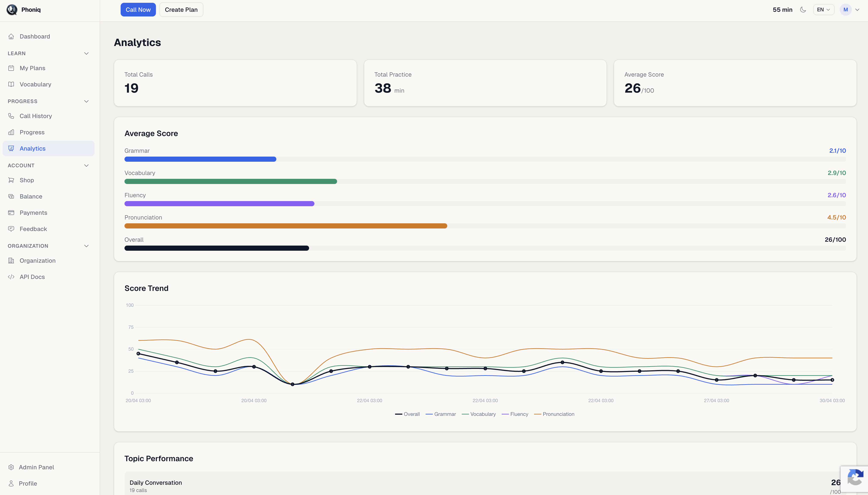Collapse the PROGRESS section
This screenshot has width=868, height=495.
pyautogui.click(x=86, y=101)
